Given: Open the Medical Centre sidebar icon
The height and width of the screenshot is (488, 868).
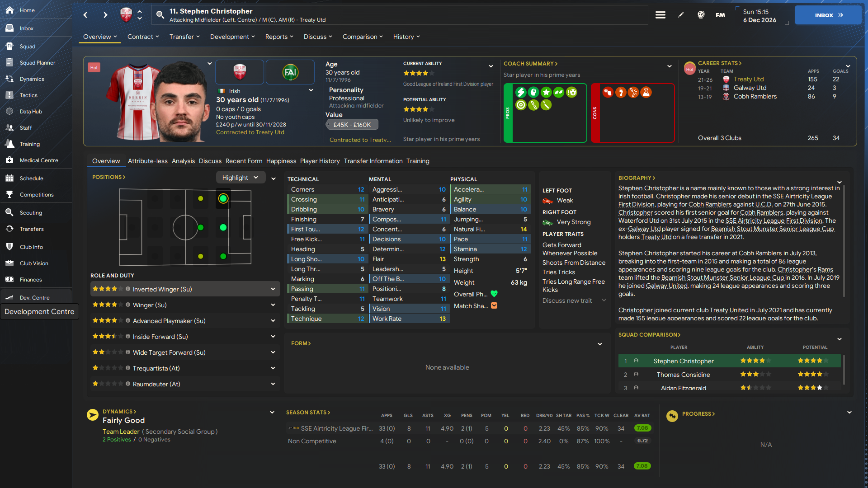Looking at the screenshot, I should [x=9, y=160].
